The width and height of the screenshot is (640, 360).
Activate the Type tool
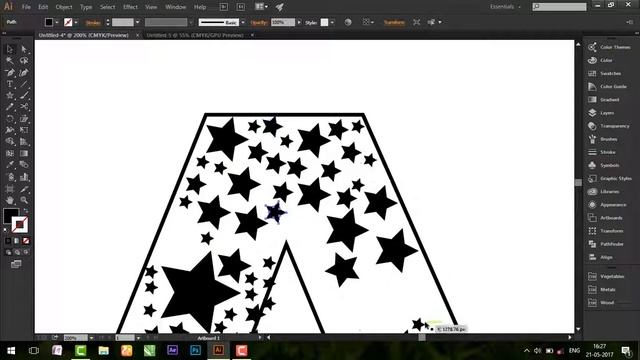click(10, 84)
